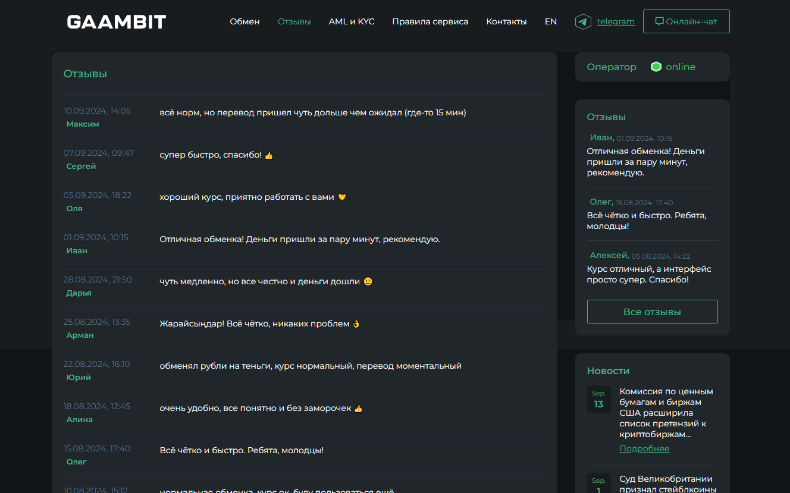Select review 'чуть медленно, но все честно'
The width and height of the screenshot is (790, 493).
pyautogui.click(x=259, y=281)
